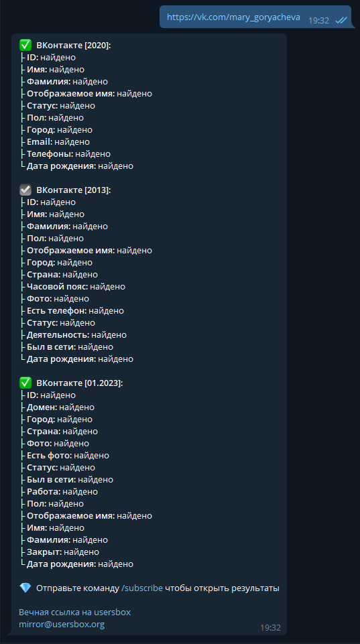This screenshot has width=360, height=644.
Task: Click the mirror@usersbox.org email link
Action: (62, 625)
